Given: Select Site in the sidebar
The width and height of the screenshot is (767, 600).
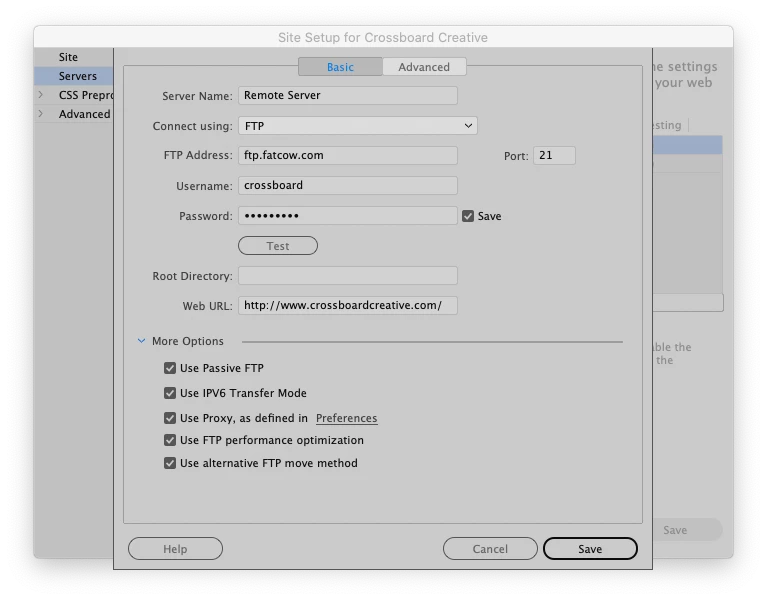Looking at the screenshot, I should point(68,57).
